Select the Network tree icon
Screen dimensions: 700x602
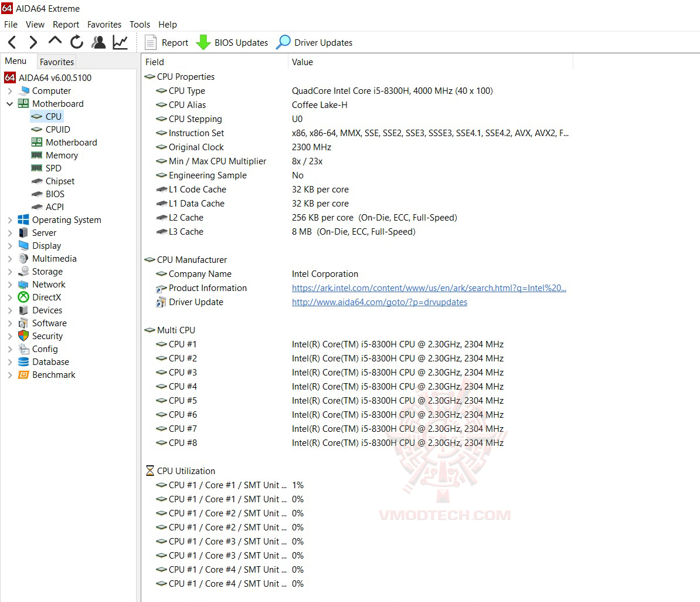23,285
